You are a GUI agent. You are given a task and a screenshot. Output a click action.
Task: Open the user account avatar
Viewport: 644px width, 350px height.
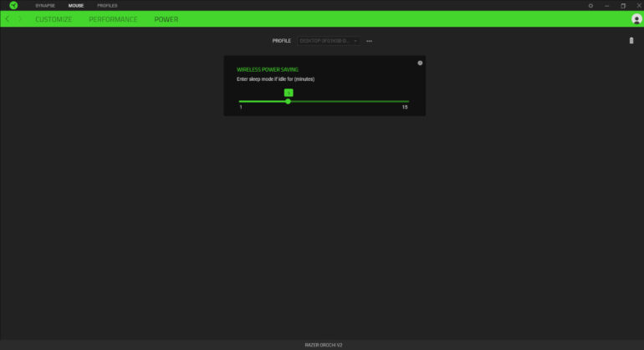tap(636, 18)
